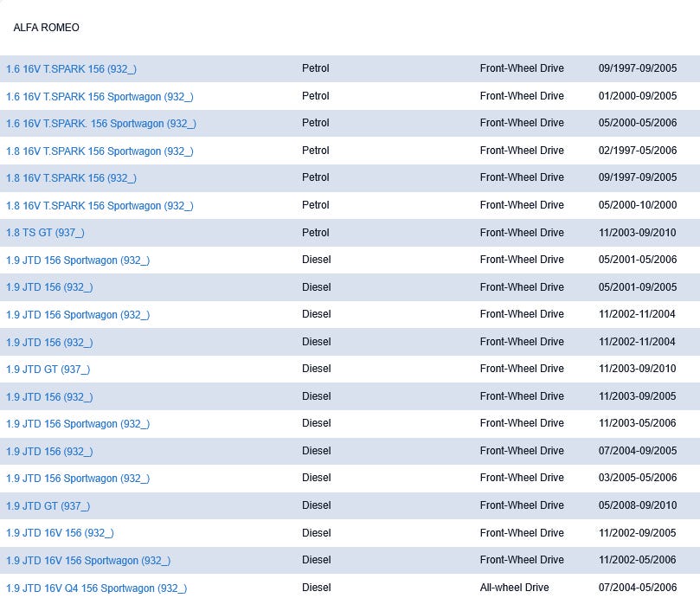Open 1.9 JTD 156 (932_) link dated 05/2001-09/2005

click(49, 286)
